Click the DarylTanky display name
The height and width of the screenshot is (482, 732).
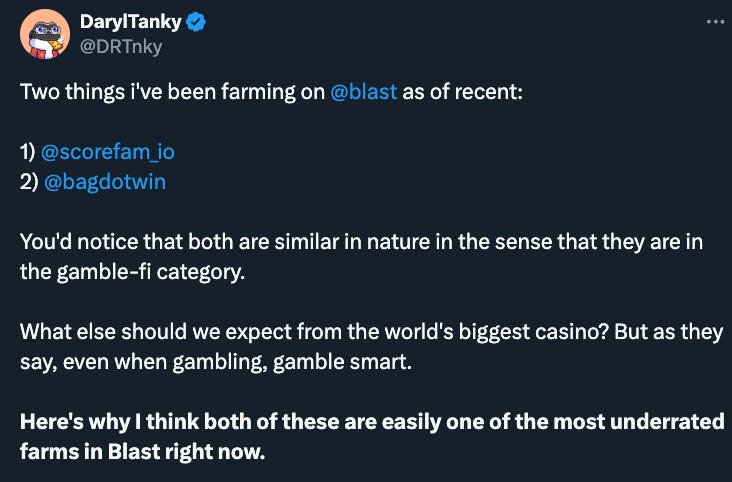click(130, 23)
